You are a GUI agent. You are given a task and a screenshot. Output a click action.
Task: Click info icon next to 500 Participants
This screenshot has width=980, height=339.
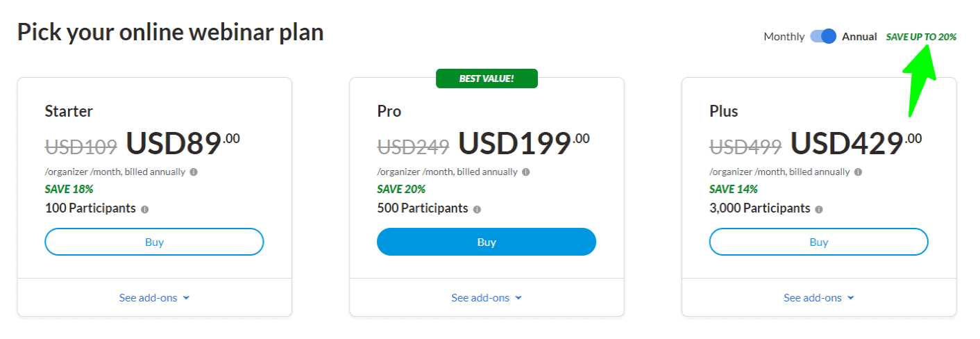coord(477,209)
